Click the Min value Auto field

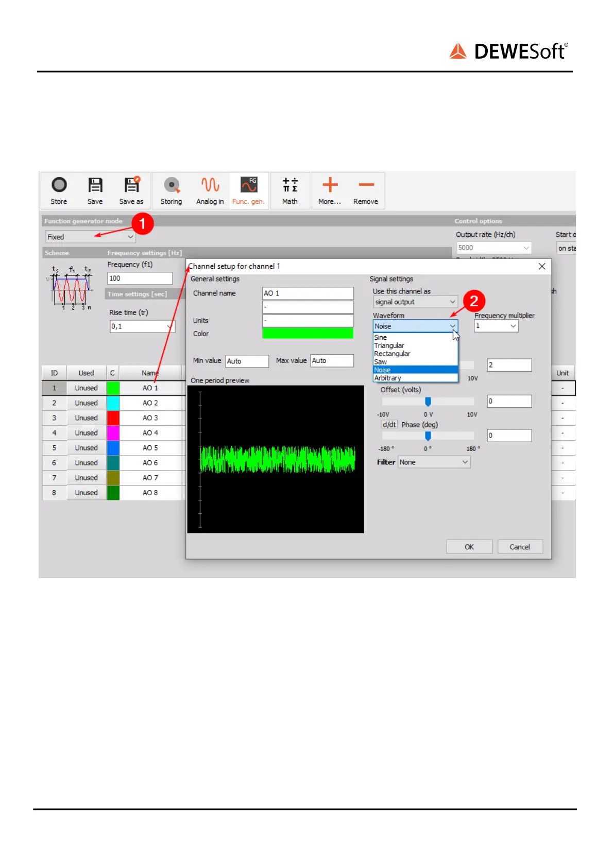point(247,361)
